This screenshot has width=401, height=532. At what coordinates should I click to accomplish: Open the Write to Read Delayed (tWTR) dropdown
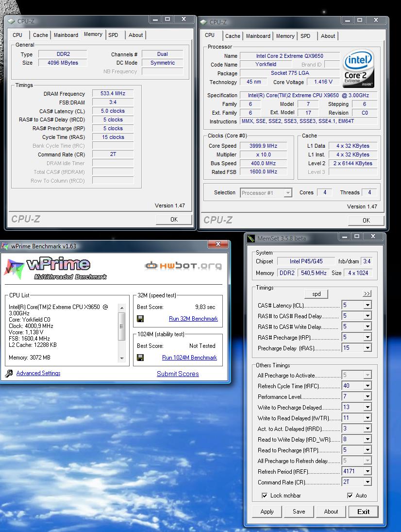pos(368,418)
